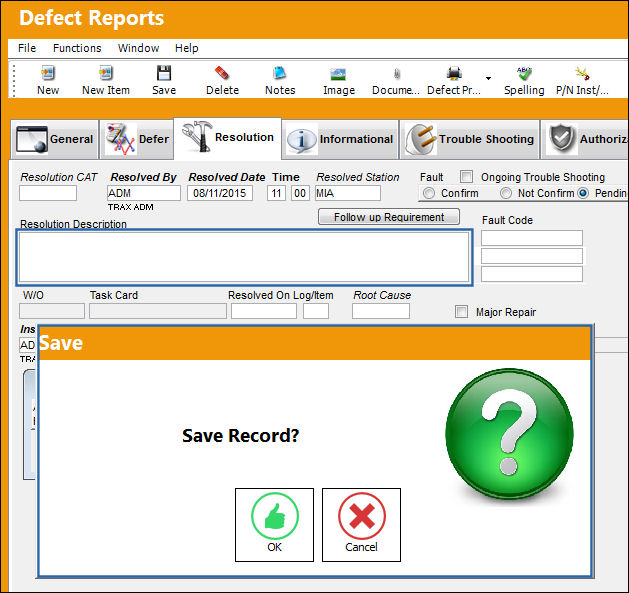This screenshot has height=593, width=629.
Task: Click the Resolved By field
Action: click(144, 193)
